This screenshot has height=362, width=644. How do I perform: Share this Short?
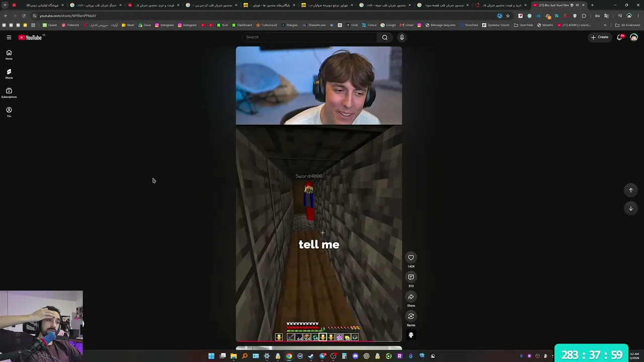[411, 297]
